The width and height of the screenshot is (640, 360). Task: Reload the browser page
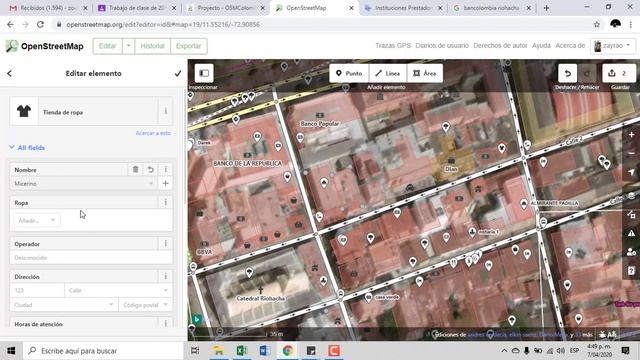click(x=40, y=24)
